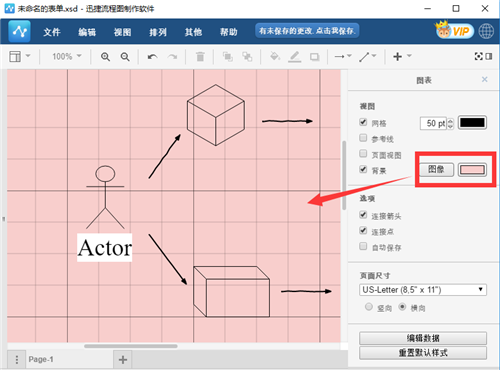Select the upper cube shape
This screenshot has height=370, width=500.
[x=216, y=115]
